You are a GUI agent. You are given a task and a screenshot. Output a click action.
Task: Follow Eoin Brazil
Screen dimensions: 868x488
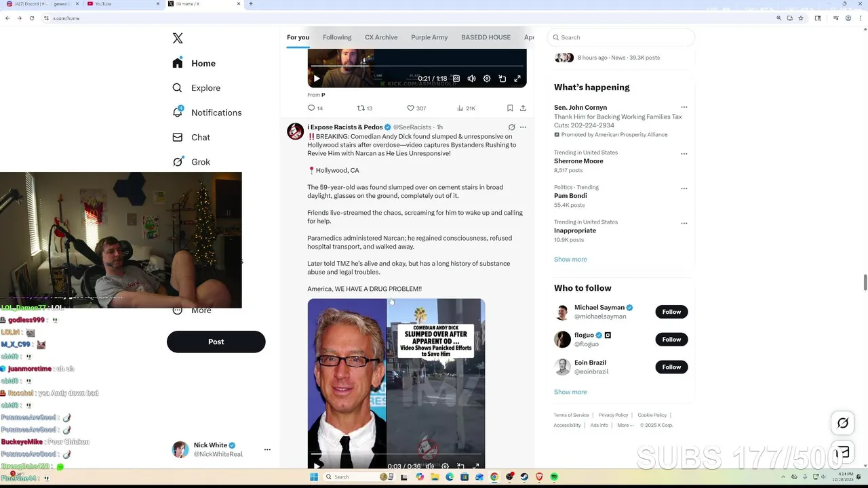(x=671, y=367)
